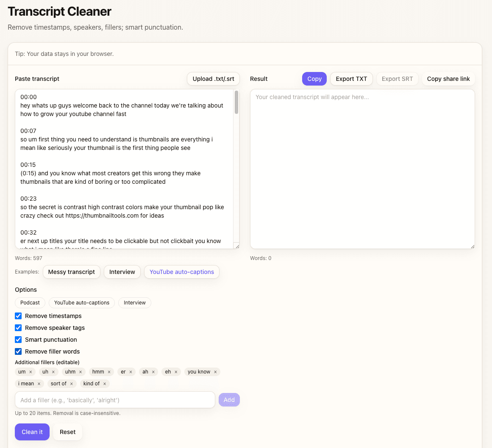492x448 pixels.
Task: Export the result as TXT
Action: click(351, 79)
